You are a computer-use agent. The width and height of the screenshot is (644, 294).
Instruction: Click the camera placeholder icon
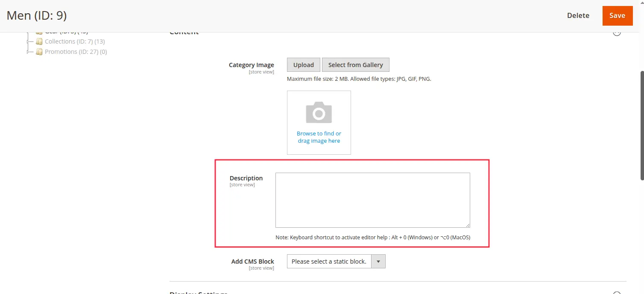(x=319, y=112)
